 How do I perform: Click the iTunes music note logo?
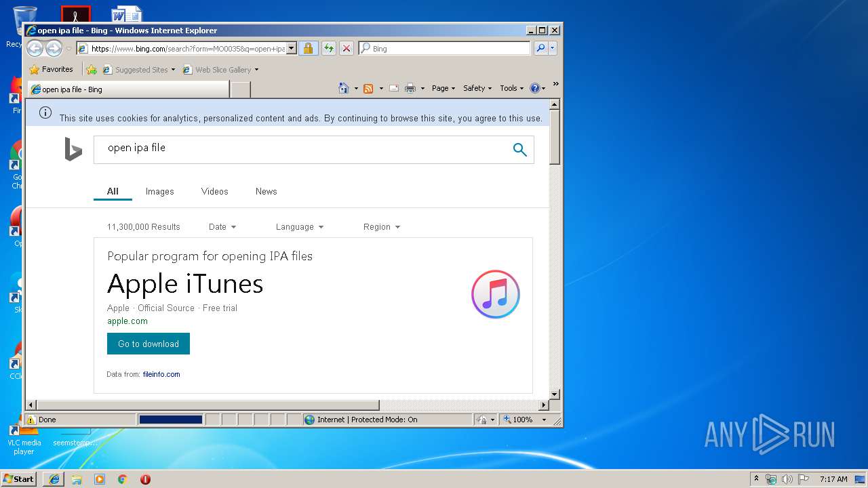496,294
